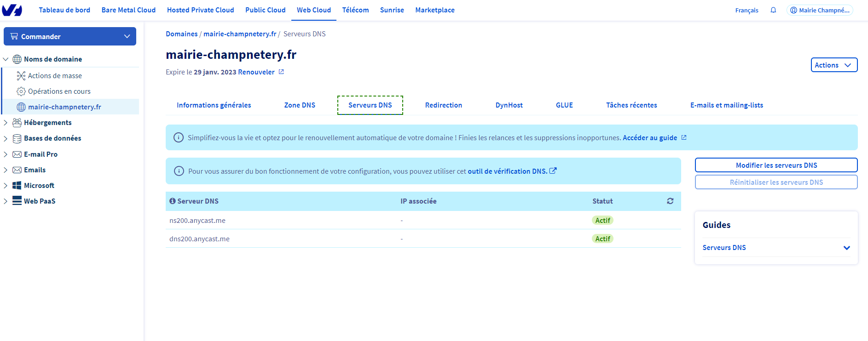The height and width of the screenshot is (341, 868).
Task: Click the refresh icon in Statut column
Action: [x=670, y=201]
